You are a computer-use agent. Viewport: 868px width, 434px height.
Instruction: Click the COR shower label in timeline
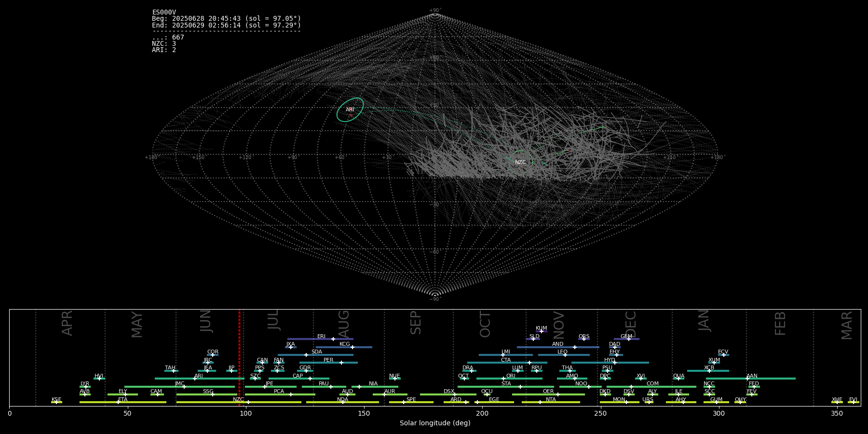(213, 352)
